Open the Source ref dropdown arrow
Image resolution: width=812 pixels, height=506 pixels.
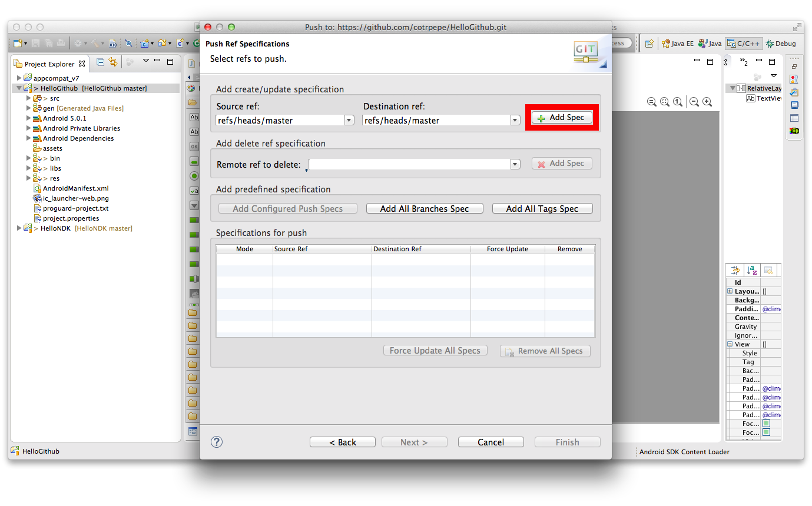click(349, 120)
